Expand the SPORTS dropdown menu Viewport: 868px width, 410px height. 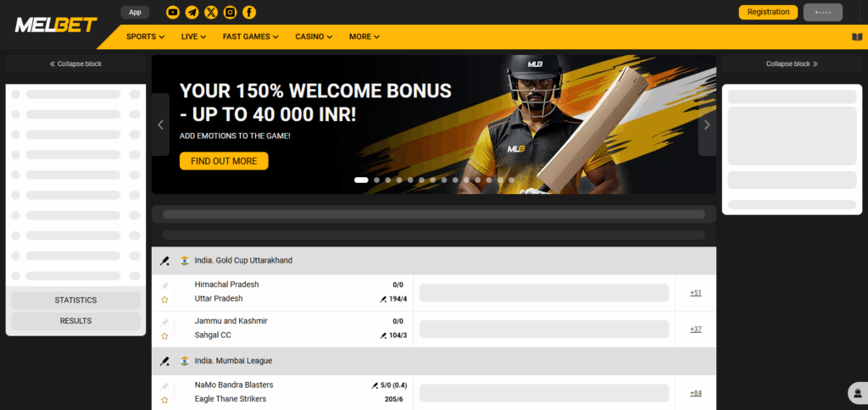pyautogui.click(x=146, y=37)
